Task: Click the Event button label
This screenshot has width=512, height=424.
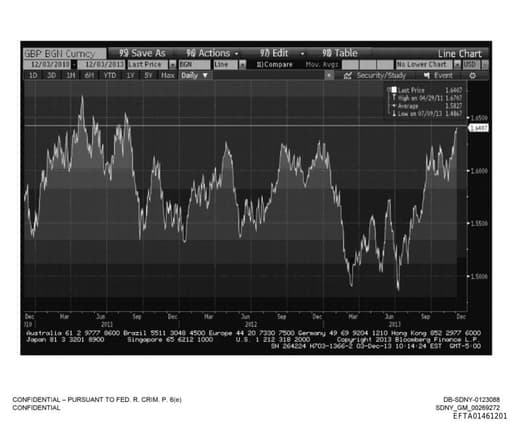Action: [x=443, y=76]
